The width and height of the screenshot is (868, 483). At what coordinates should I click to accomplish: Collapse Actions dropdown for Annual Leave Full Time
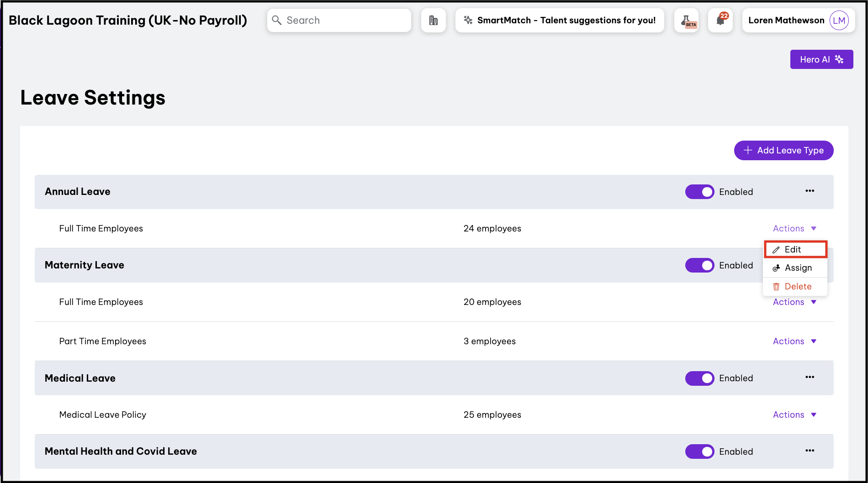pyautogui.click(x=794, y=228)
